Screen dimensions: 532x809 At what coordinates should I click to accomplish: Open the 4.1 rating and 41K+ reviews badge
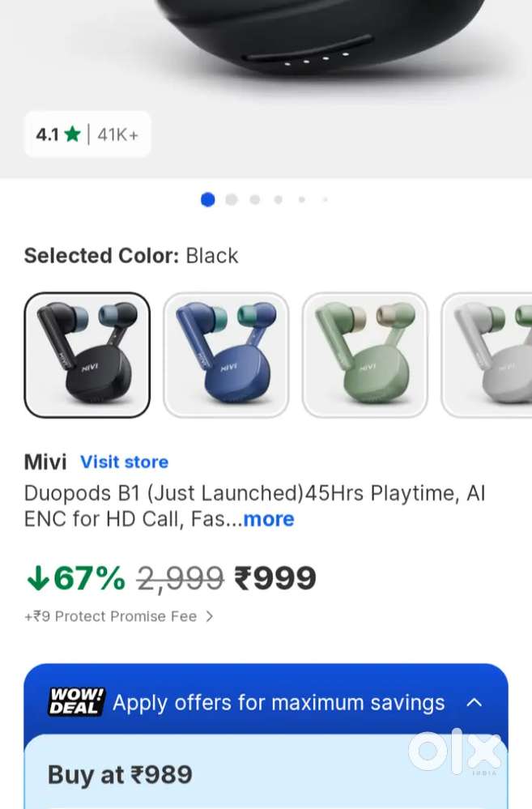point(87,134)
